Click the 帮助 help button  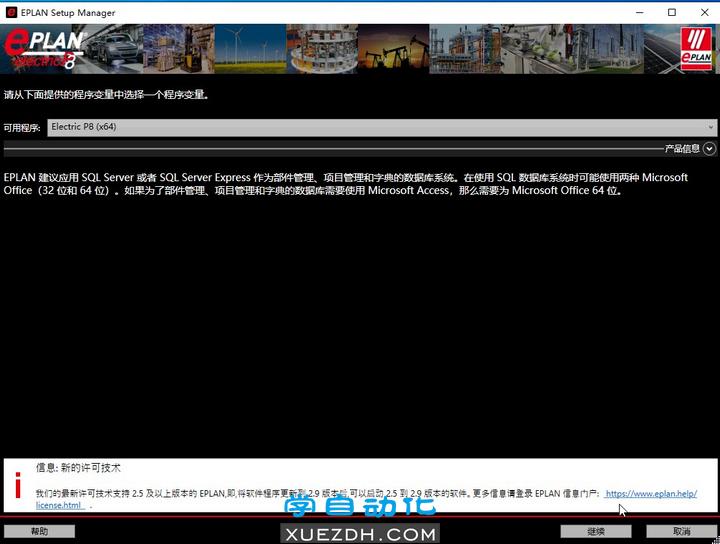(x=39, y=531)
